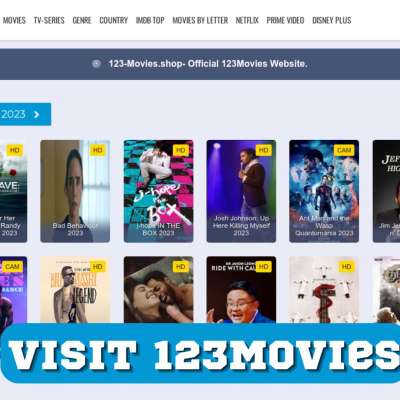The width and height of the screenshot is (400, 400).
Task: Click the 123-Movies.shop official website banner text
Action: tap(208, 64)
